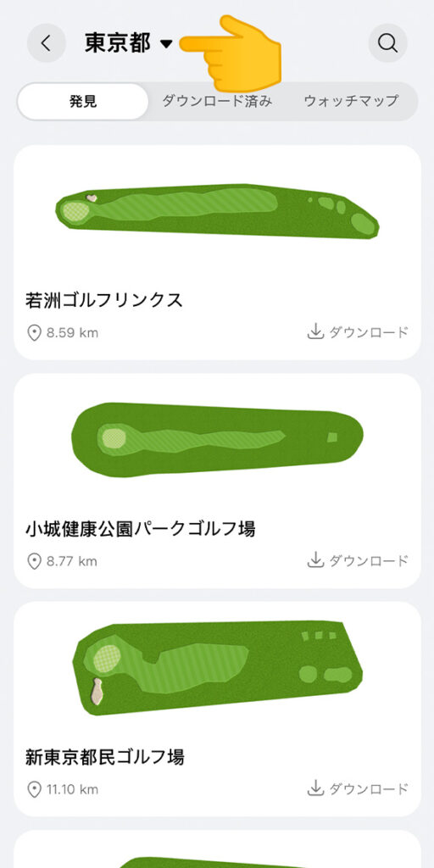Click ダウンロード text on 小城健康公園 card
Image resolution: width=434 pixels, height=868 pixels.
click(369, 560)
